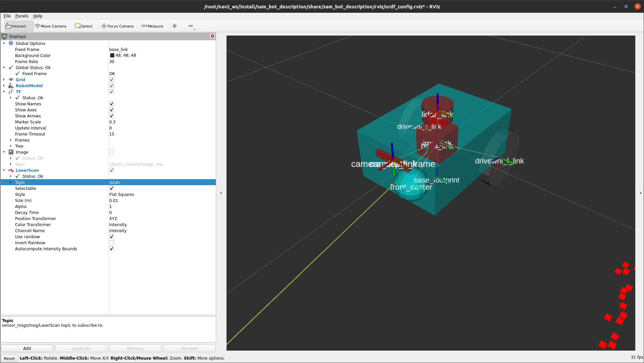Click the Focus Camera tool
This screenshot has height=363, width=644.
[117, 26]
